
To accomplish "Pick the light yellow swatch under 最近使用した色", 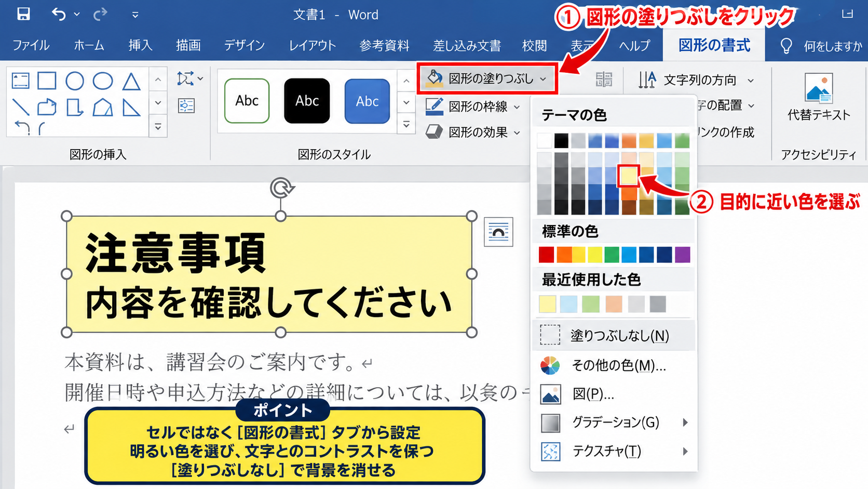I will 547,304.
